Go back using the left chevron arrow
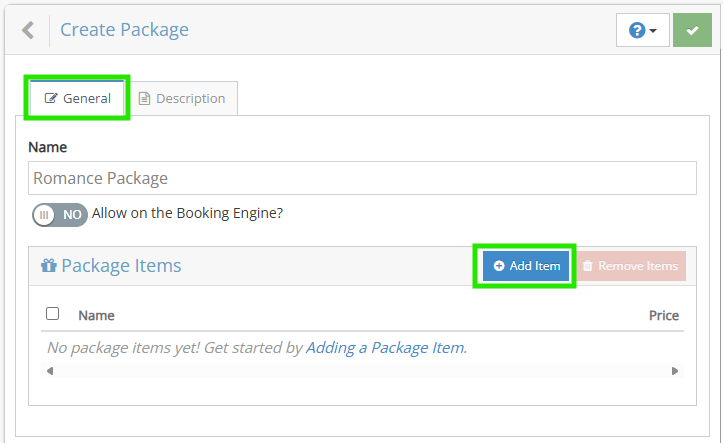Viewport: 723px width, 443px height. click(28, 30)
